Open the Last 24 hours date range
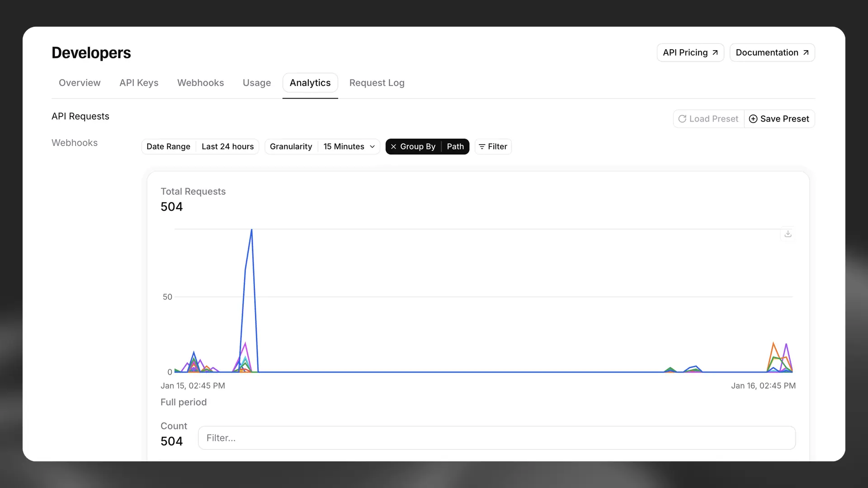This screenshot has width=868, height=488. pos(227,146)
